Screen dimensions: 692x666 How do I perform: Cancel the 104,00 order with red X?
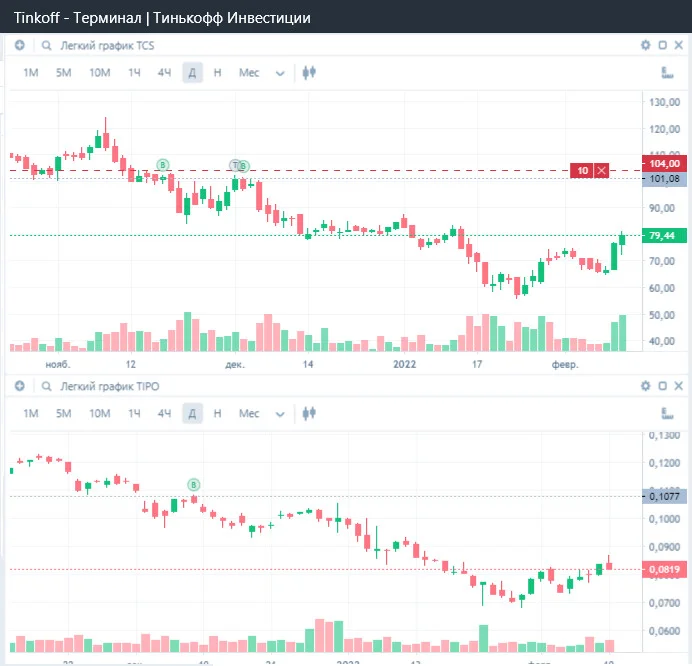[602, 170]
